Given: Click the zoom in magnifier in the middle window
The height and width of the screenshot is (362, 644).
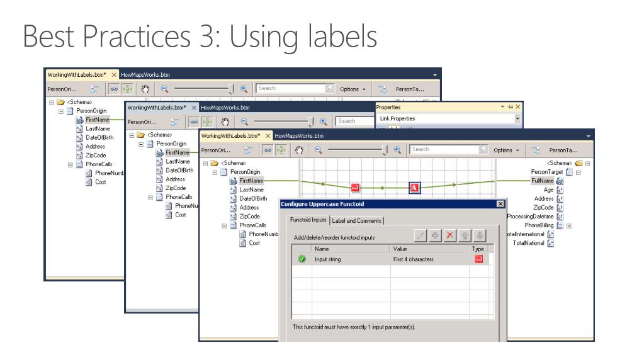Looking at the screenshot, I should point(323,122).
